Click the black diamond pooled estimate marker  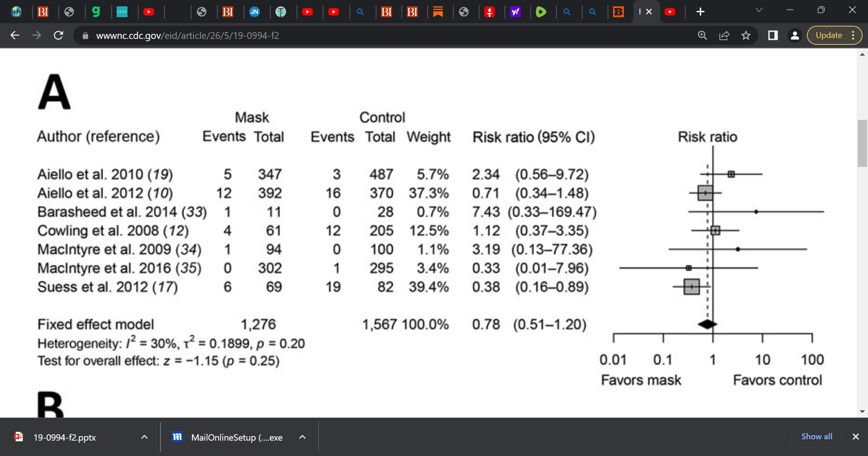(x=708, y=324)
